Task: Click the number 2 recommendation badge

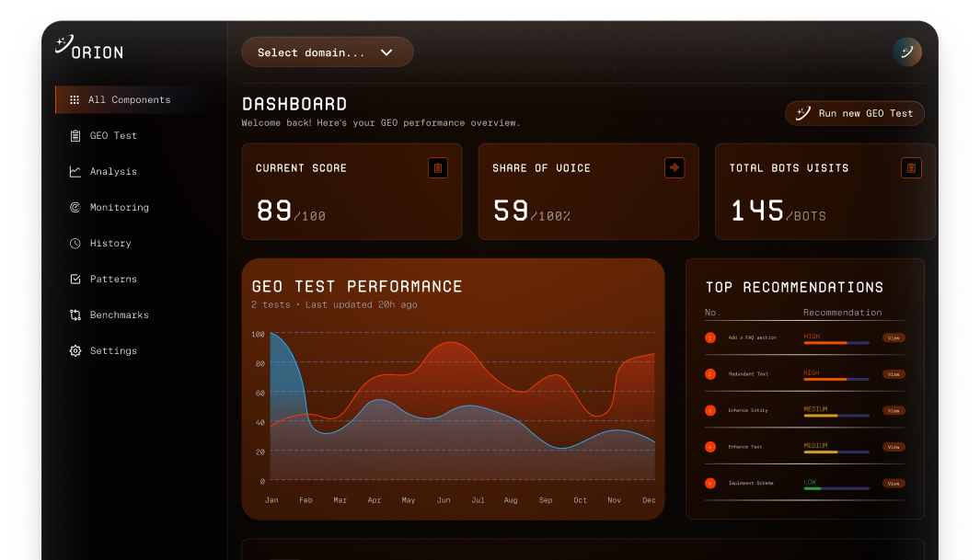Action: 710,374
